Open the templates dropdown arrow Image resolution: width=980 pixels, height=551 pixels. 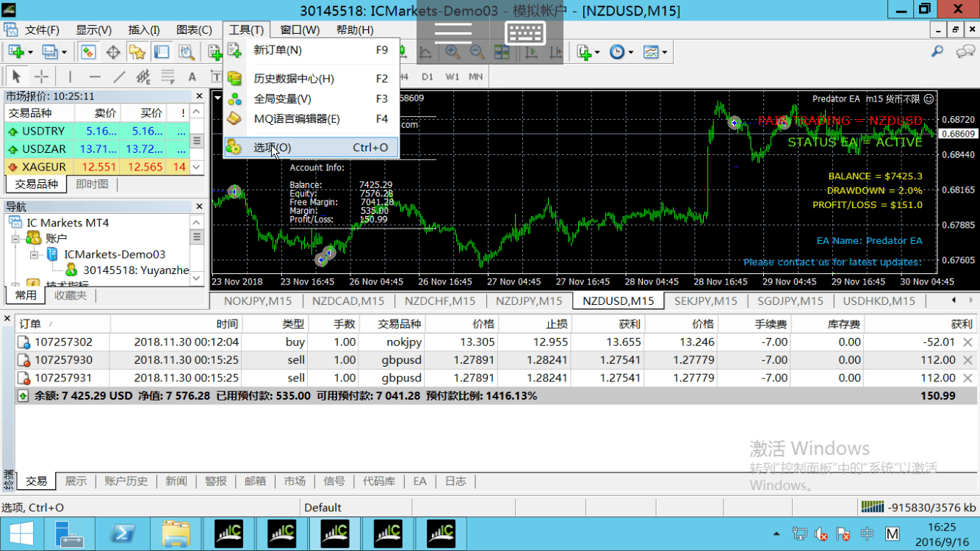coord(665,52)
